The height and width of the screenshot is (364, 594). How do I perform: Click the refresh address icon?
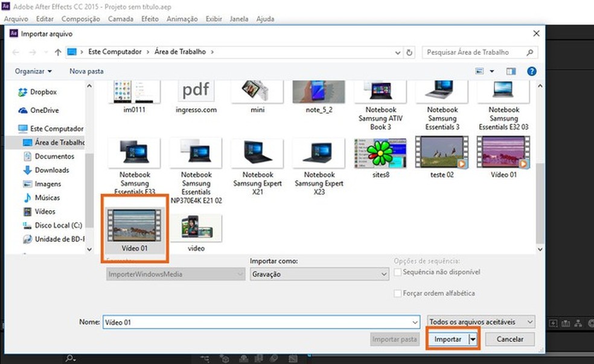click(410, 53)
